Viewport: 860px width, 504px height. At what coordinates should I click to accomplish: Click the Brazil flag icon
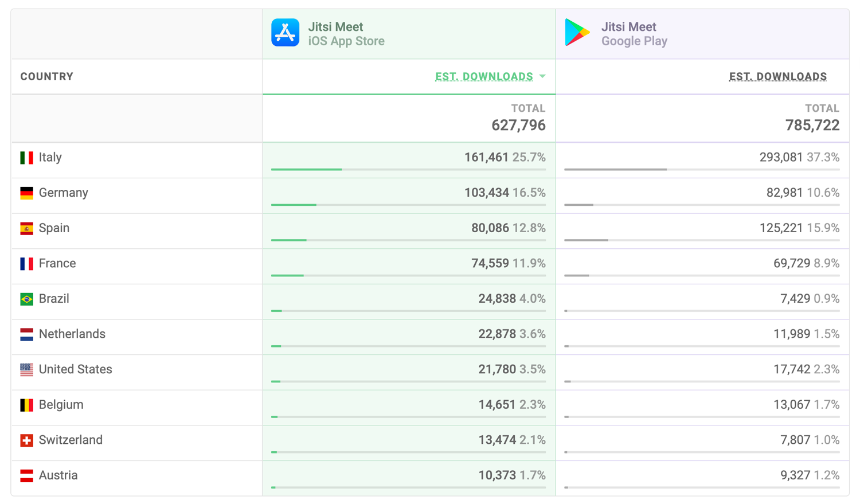[26, 299]
